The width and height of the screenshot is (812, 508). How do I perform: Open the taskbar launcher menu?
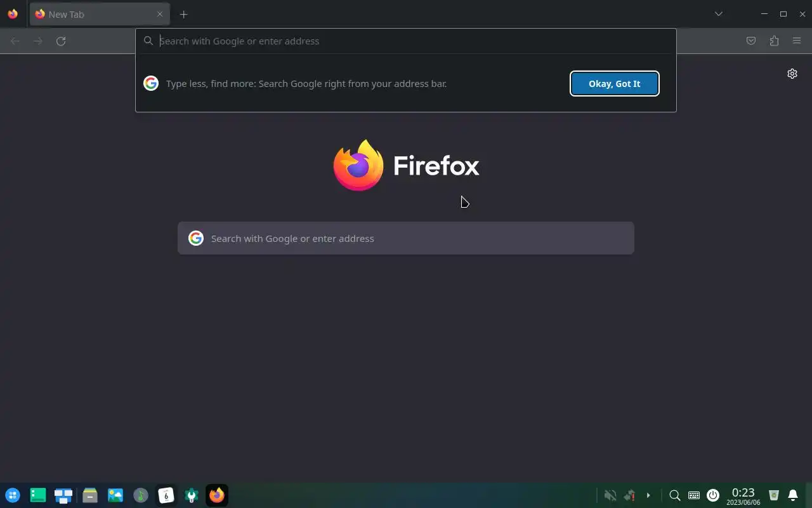pyautogui.click(x=13, y=495)
